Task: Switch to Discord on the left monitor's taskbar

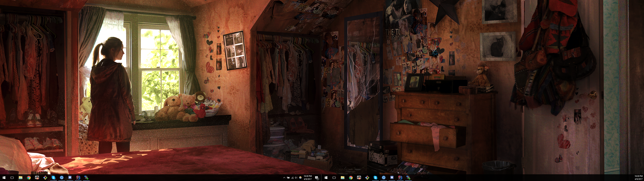Action: [x=70, y=178]
